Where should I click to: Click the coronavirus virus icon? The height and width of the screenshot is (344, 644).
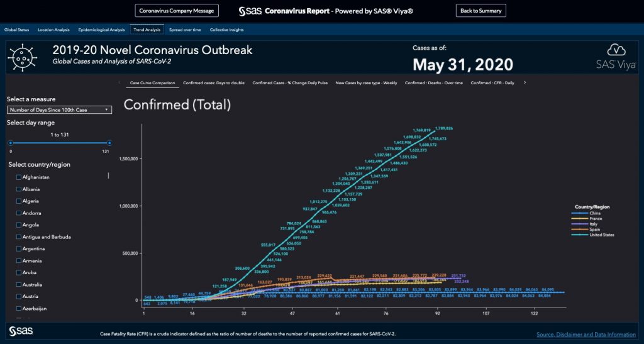click(23, 57)
